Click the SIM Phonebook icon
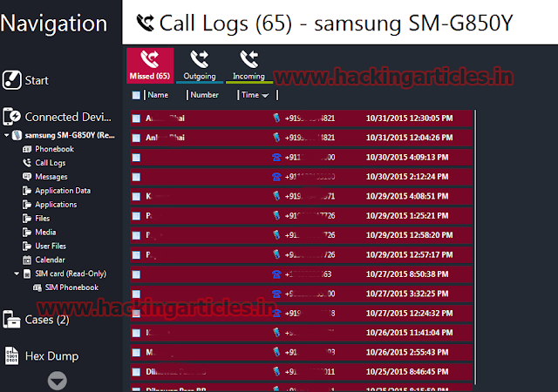Viewport: 558px width, 392px height. pyautogui.click(x=37, y=287)
